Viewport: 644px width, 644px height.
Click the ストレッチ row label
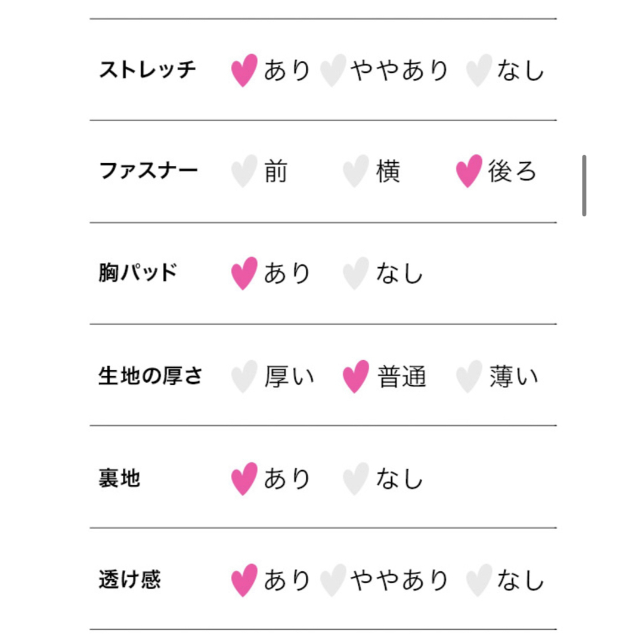pyautogui.click(x=148, y=69)
